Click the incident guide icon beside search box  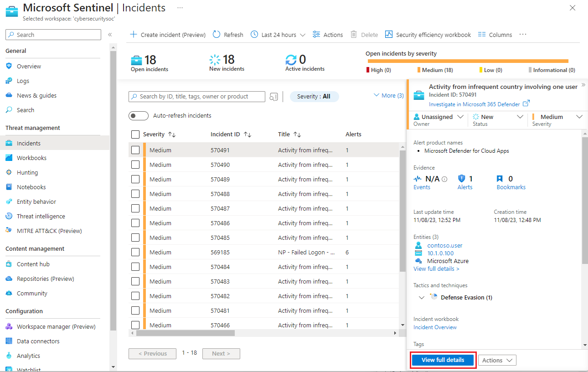tap(273, 97)
